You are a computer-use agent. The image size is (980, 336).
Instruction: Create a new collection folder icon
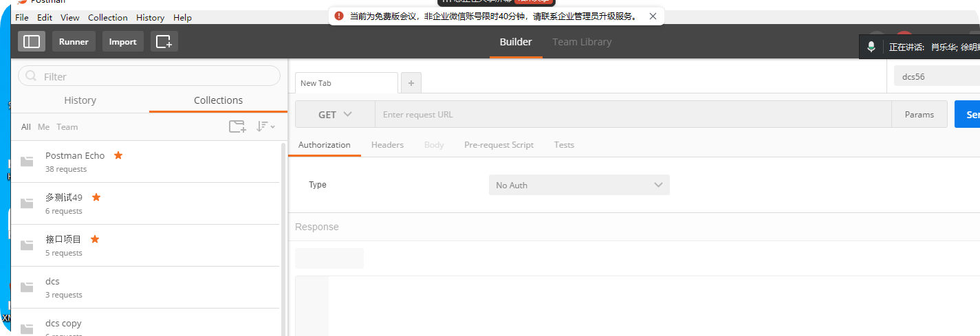[x=237, y=126]
